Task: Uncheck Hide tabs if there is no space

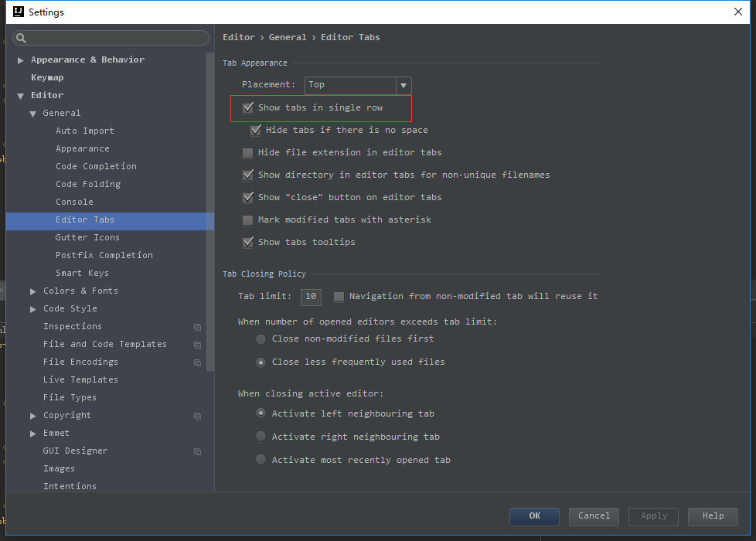Action: [256, 130]
